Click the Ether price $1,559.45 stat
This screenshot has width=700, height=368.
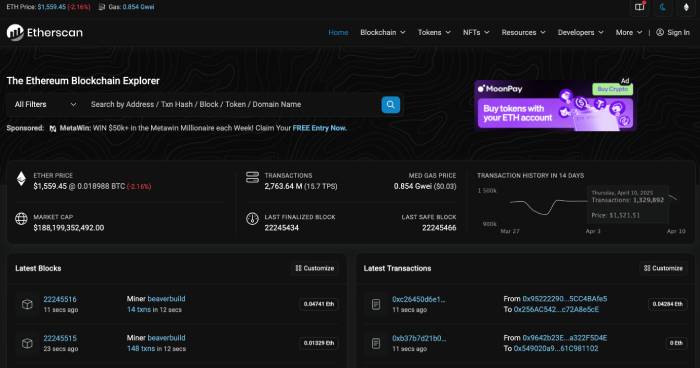coord(50,186)
